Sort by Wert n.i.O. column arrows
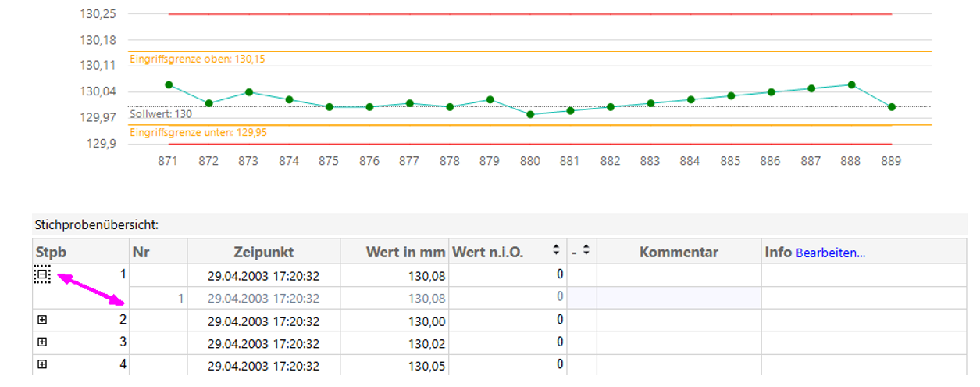980x387 pixels. point(556,250)
